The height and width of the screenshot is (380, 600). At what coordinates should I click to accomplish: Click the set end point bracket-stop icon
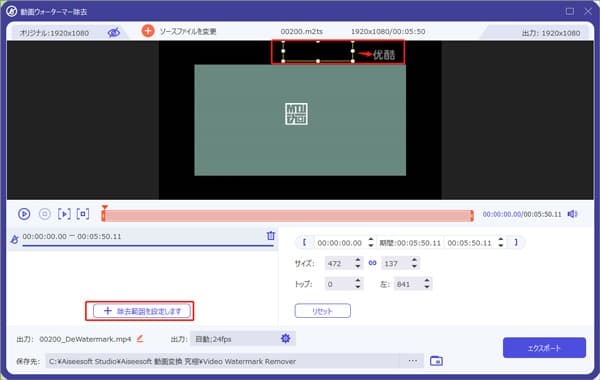click(83, 214)
